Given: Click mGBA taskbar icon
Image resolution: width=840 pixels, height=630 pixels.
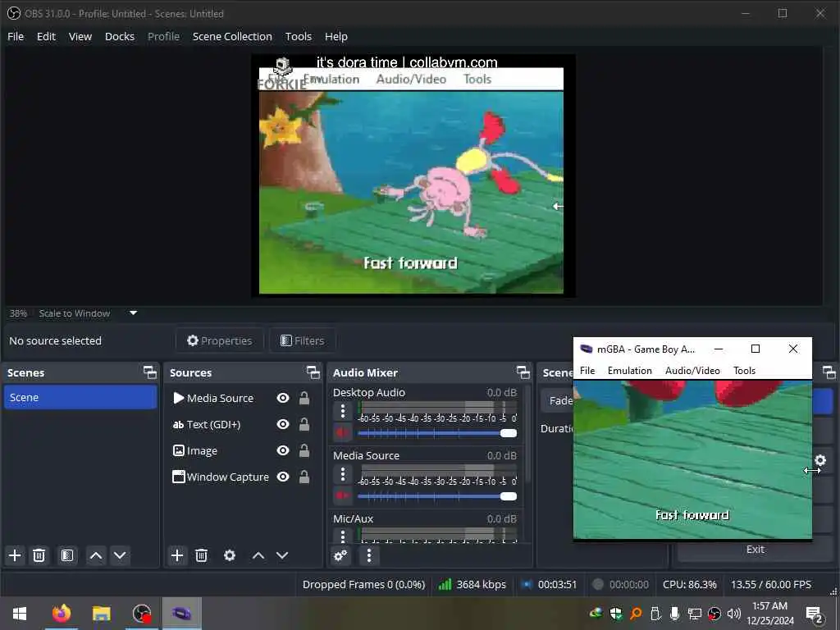Looking at the screenshot, I should pos(182,614).
